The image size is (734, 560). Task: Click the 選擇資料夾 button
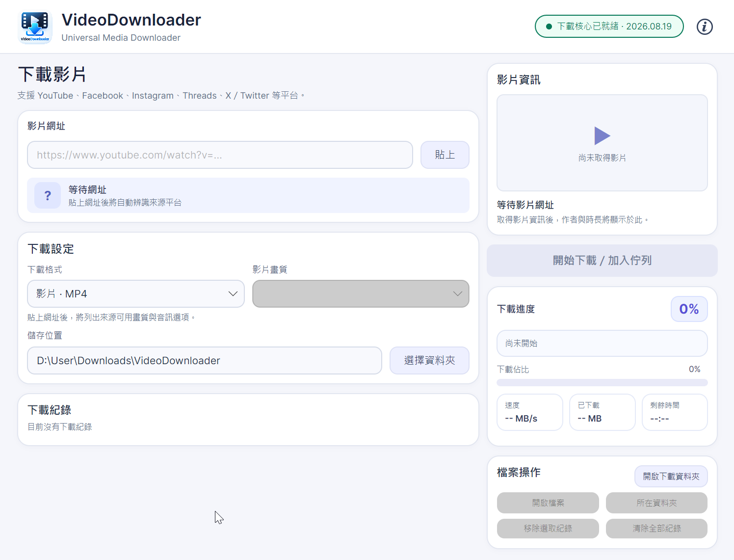click(429, 361)
